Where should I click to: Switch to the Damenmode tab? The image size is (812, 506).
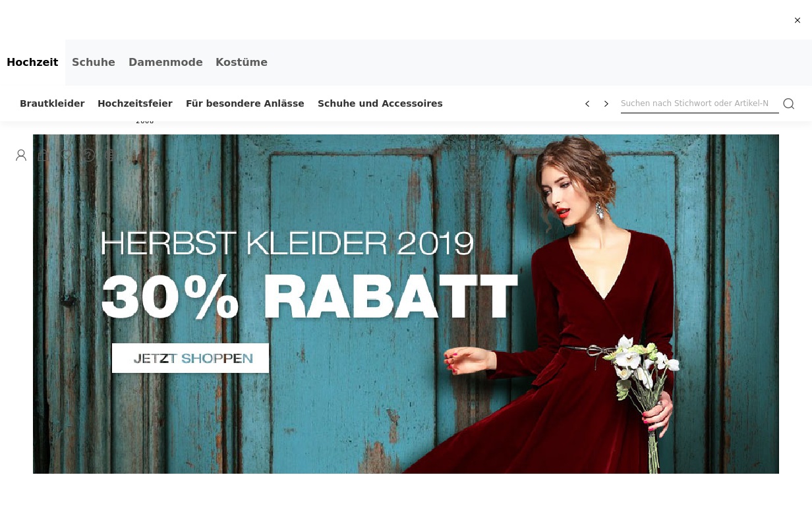point(165,63)
